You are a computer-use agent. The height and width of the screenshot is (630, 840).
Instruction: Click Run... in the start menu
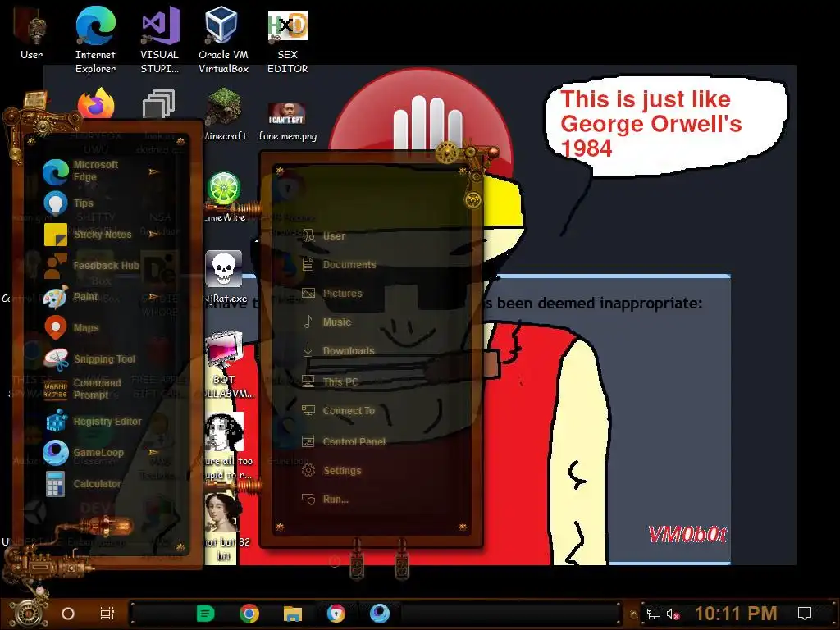tap(325, 500)
